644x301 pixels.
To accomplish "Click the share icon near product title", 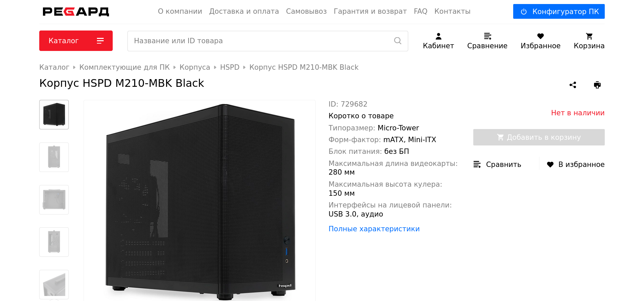I will [573, 85].
